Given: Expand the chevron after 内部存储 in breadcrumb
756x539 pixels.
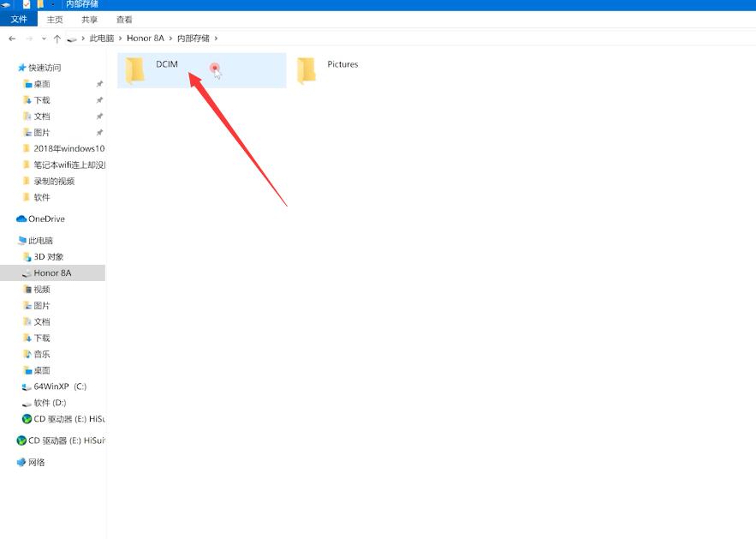Looking at the screenshot, I should pyautogui.click(x=216, y=39).
